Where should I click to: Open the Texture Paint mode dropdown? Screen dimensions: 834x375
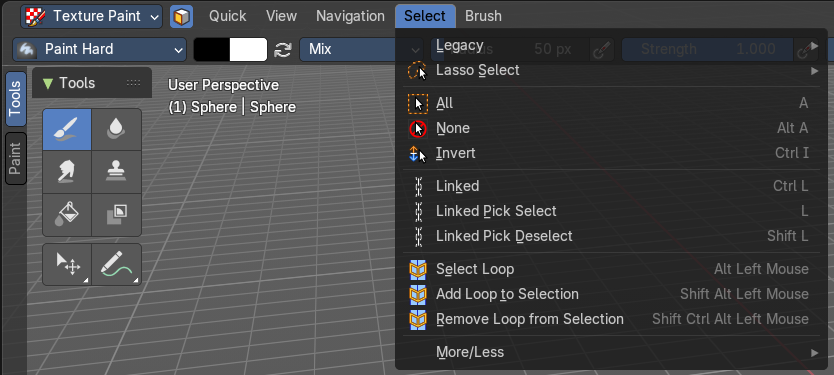tap(91, 16)
